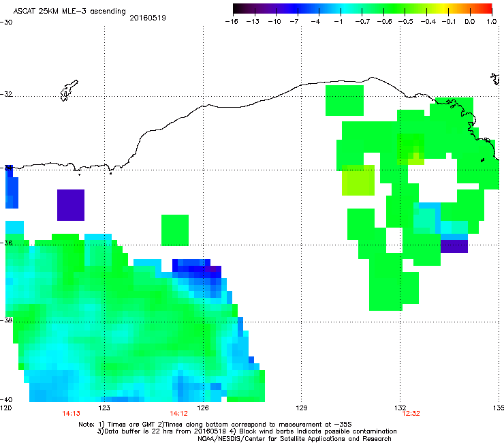Image resolution: width=504 pixels, height=443 pixels.
Task: Click the isolated purple data cell near 122E
Action: pyautogui.click(x=71, y=205)
